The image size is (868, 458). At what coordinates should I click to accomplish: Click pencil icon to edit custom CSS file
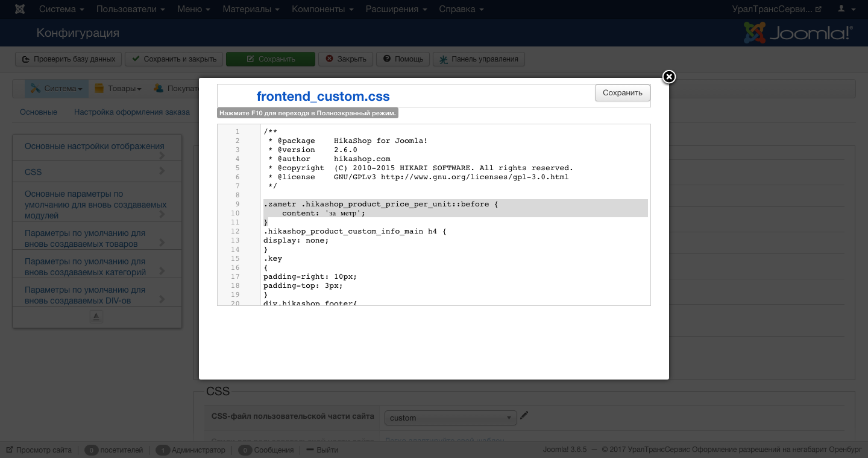click(x=524, y=416)
